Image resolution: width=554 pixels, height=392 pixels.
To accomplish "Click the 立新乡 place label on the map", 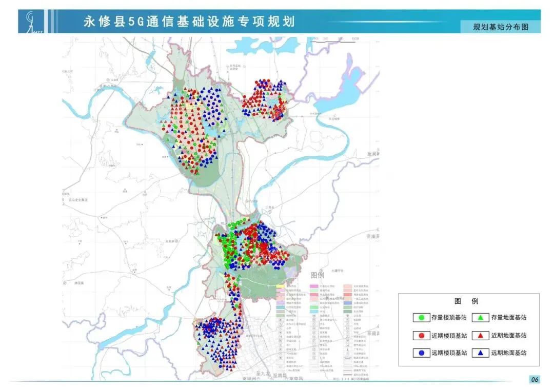I will click(171, 241).
